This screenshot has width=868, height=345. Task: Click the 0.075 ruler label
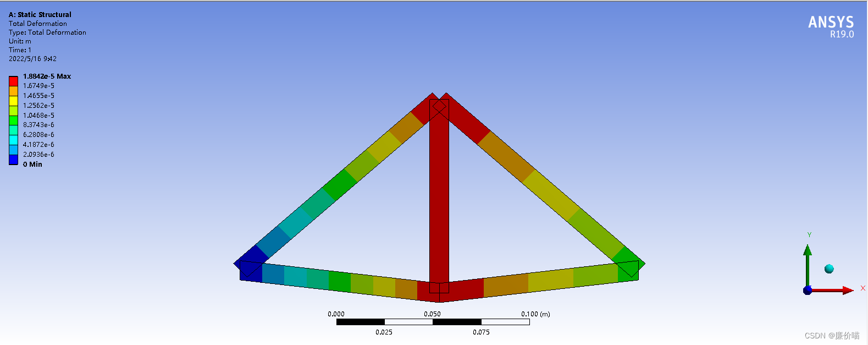(481, 332)
